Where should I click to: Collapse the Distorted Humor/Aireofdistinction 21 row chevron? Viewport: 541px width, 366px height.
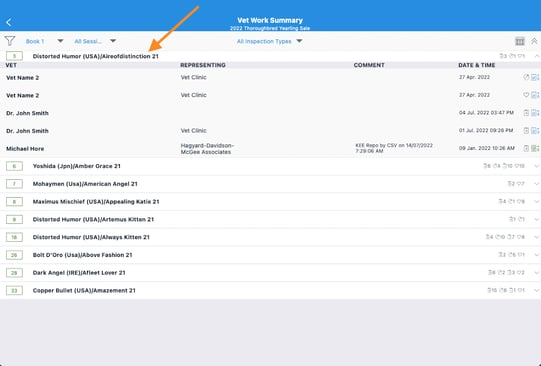pyautogui.click(x=537, y=56)
